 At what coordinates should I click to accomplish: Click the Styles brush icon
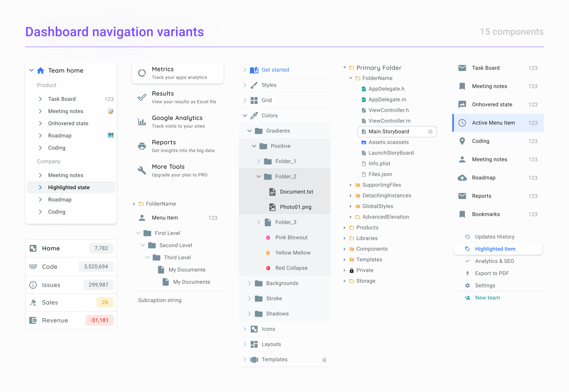pyautogui.click(x=254, y=85)
